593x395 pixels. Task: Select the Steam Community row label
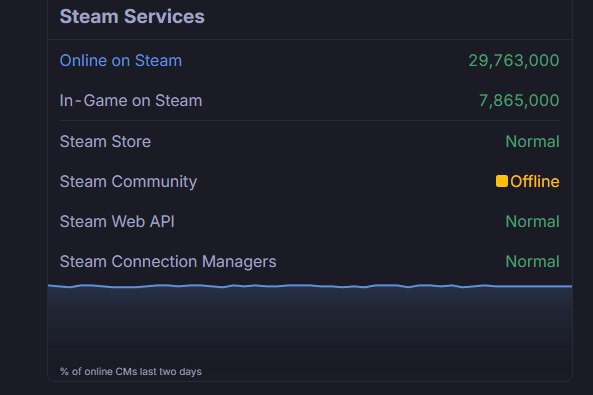point(128,182)
